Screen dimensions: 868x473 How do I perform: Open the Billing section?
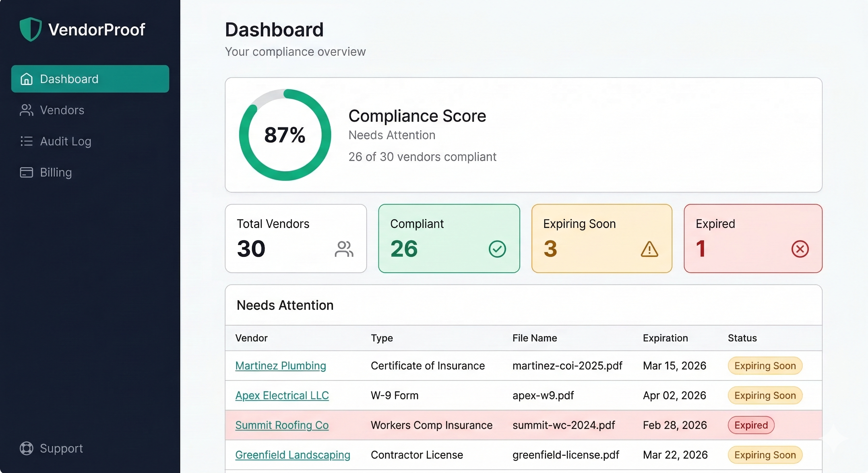coord(56,172)
